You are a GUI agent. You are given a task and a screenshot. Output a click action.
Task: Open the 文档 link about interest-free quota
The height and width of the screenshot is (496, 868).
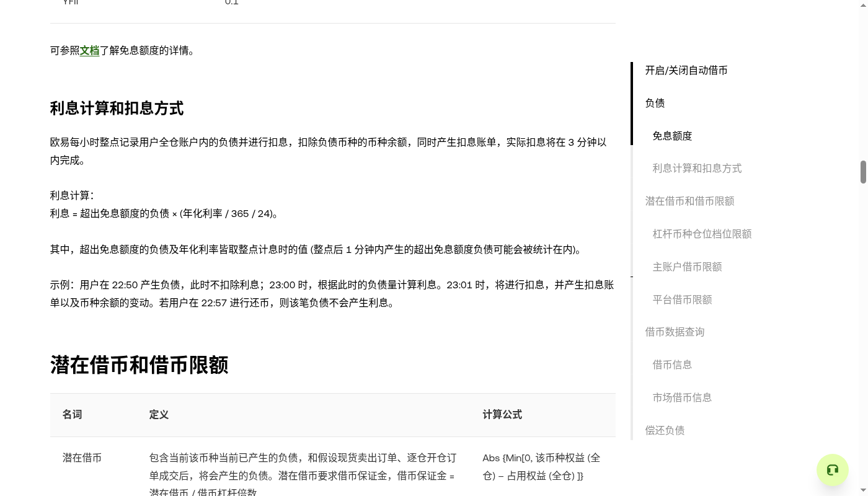point(90,51)
